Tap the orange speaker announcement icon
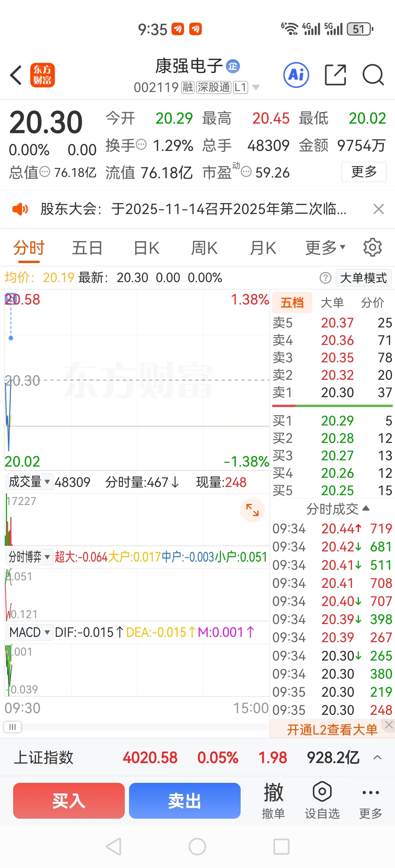Viewport: 395px width, 868px height. (x=20, y=209)
